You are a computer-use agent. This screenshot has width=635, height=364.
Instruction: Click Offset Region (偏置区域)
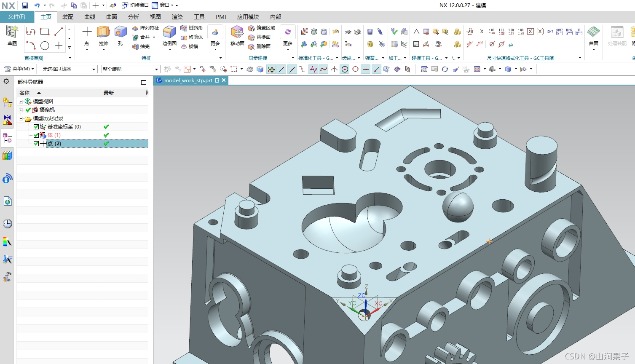pos(262,28)
